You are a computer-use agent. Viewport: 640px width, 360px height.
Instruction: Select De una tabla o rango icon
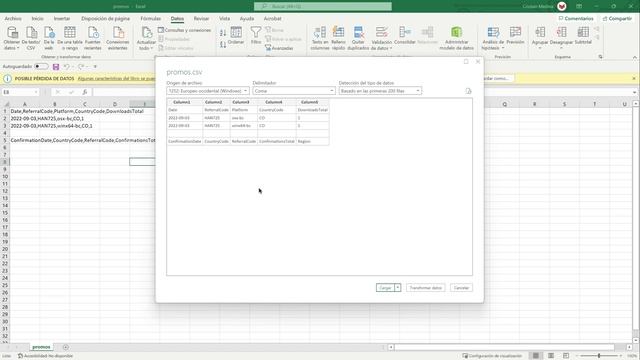pos(70,32)
